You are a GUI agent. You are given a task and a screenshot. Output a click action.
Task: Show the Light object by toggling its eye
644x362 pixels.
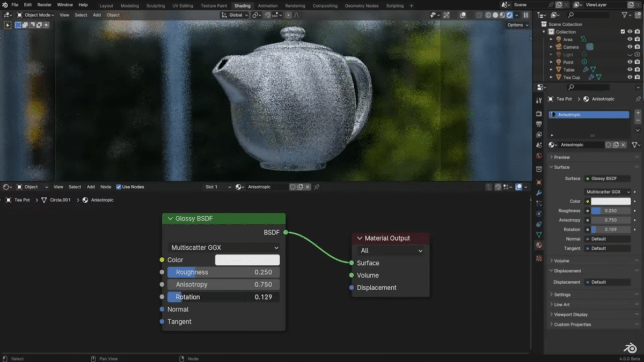tap(630, 55)
